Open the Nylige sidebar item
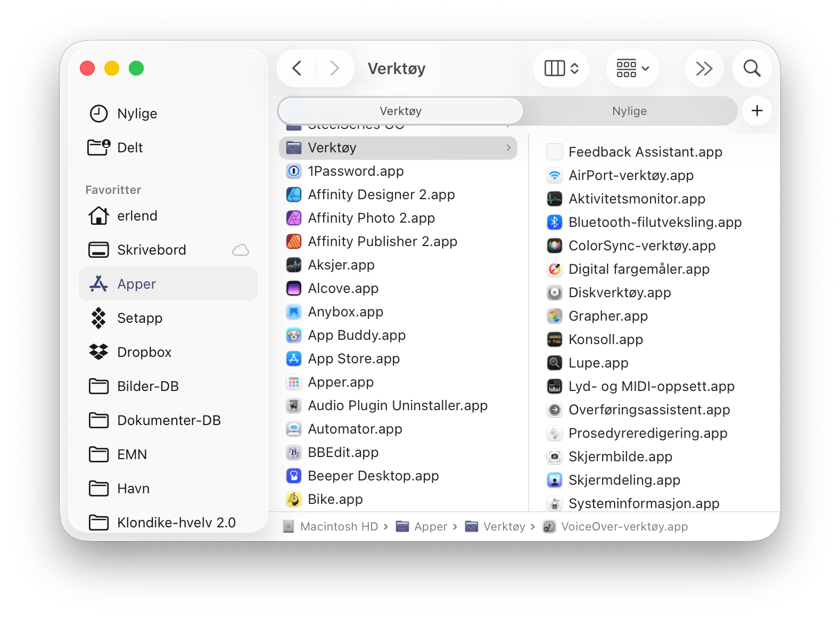840x620 pixels. tap(137, 113)
